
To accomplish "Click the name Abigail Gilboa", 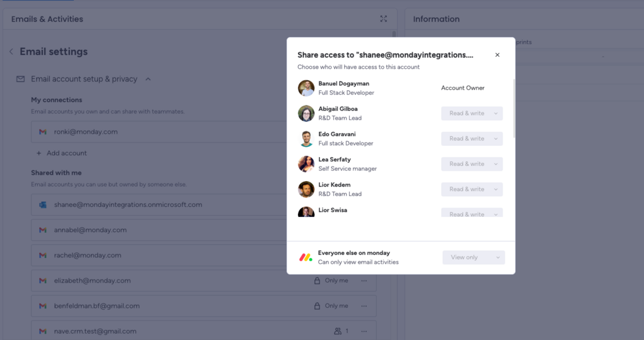I will pos(338,109).
